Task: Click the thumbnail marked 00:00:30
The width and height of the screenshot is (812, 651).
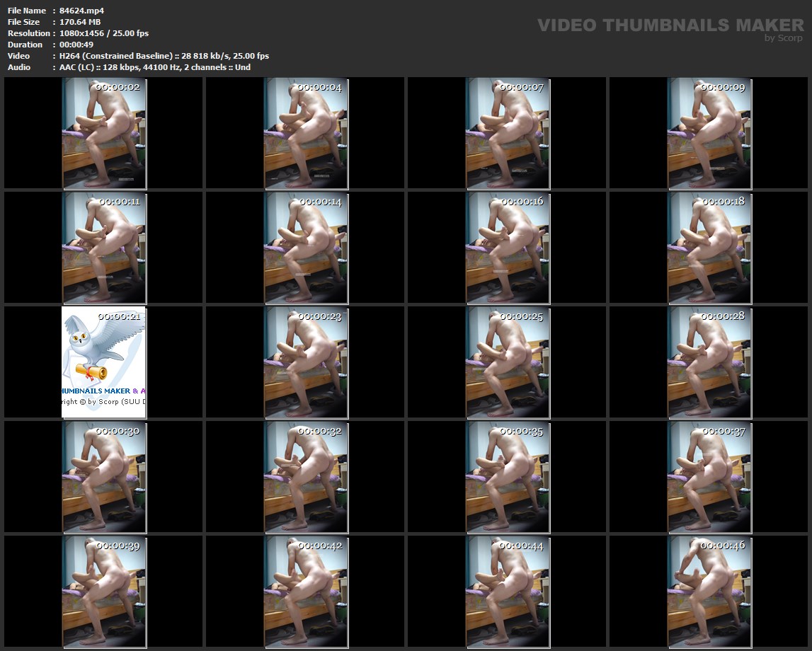Action: (104, 477)
